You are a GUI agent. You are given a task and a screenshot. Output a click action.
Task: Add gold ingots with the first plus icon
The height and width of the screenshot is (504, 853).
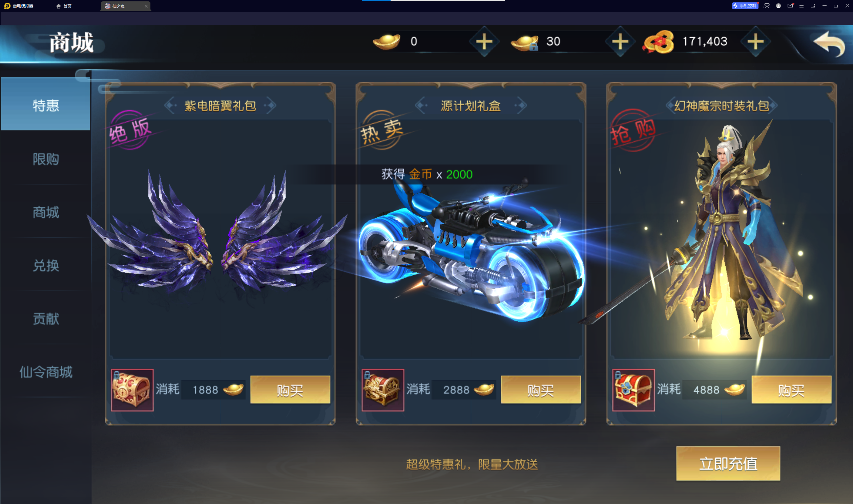click(484, 42)
